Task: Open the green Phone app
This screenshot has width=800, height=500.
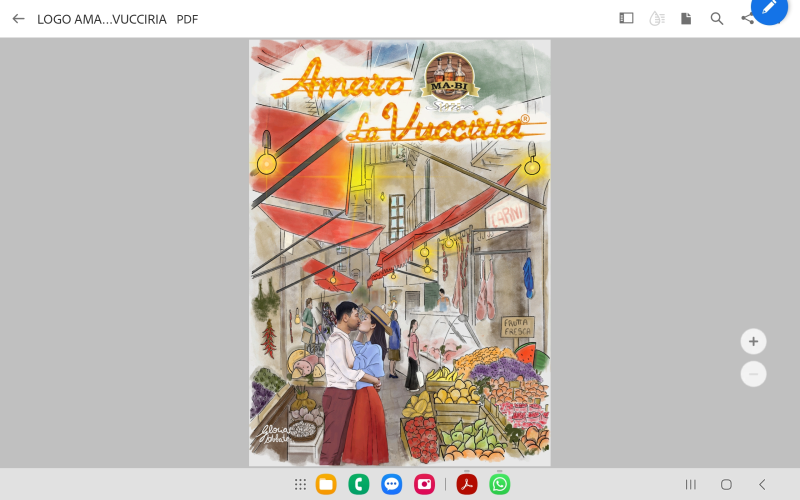Action: point(358,484)
